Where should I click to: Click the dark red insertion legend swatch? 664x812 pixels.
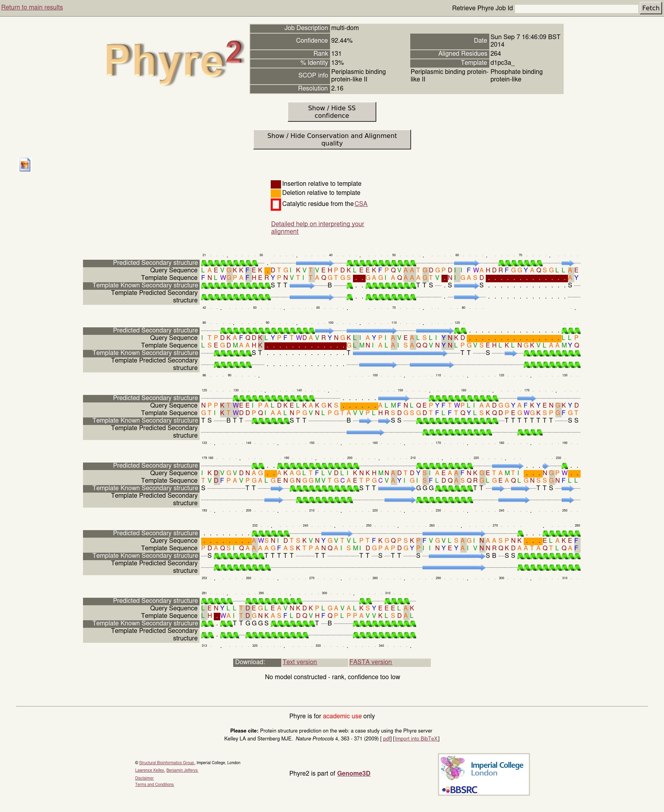[275, 184]
